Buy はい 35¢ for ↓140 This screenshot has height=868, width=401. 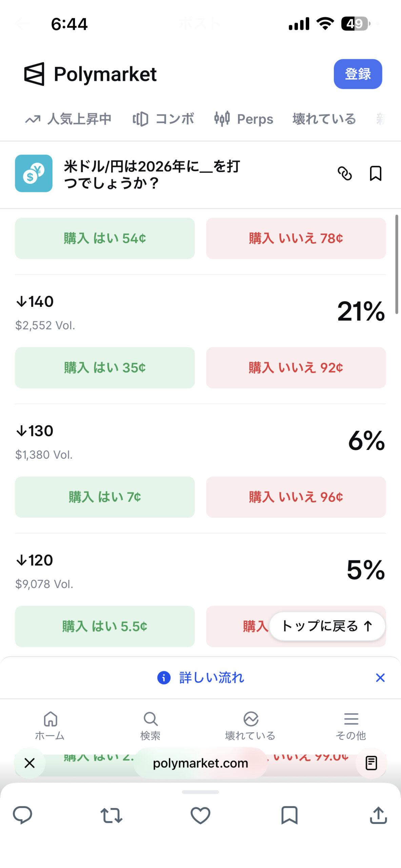(x=105, y=368)
